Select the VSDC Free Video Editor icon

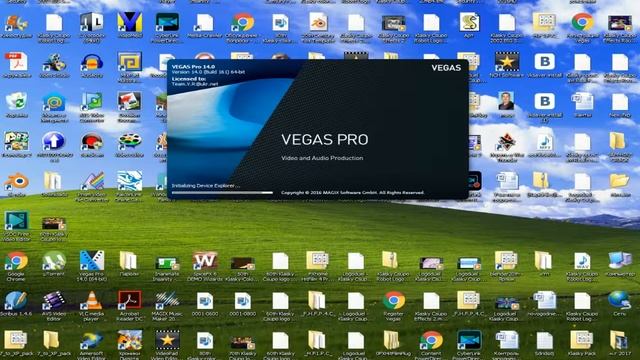point(16,222)
